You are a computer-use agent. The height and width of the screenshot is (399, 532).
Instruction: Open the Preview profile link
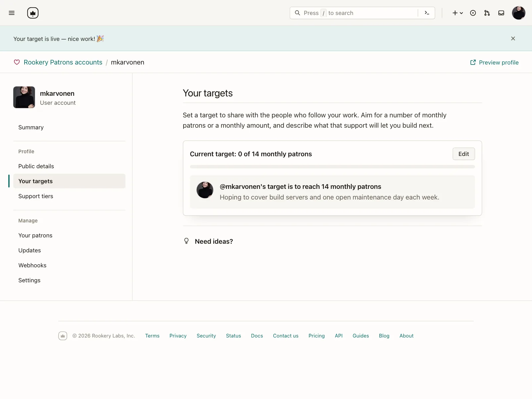[494, 63]
